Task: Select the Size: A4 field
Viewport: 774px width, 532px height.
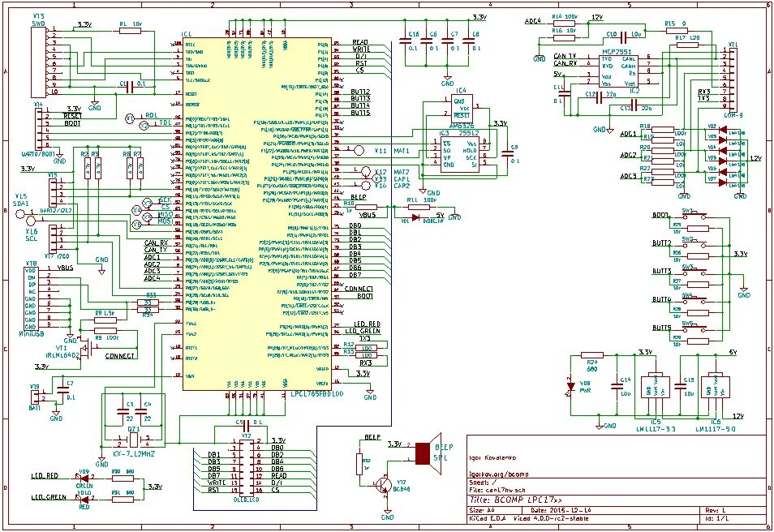Action: [482, 510]
